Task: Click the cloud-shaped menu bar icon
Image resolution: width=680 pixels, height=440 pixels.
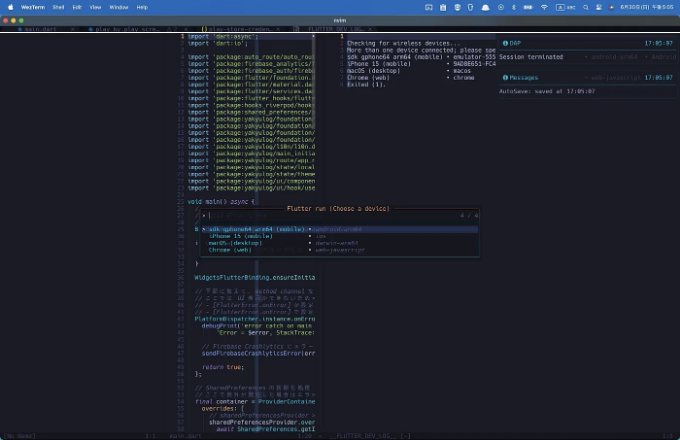Action: pyautogui.click(x=485, y=7)
